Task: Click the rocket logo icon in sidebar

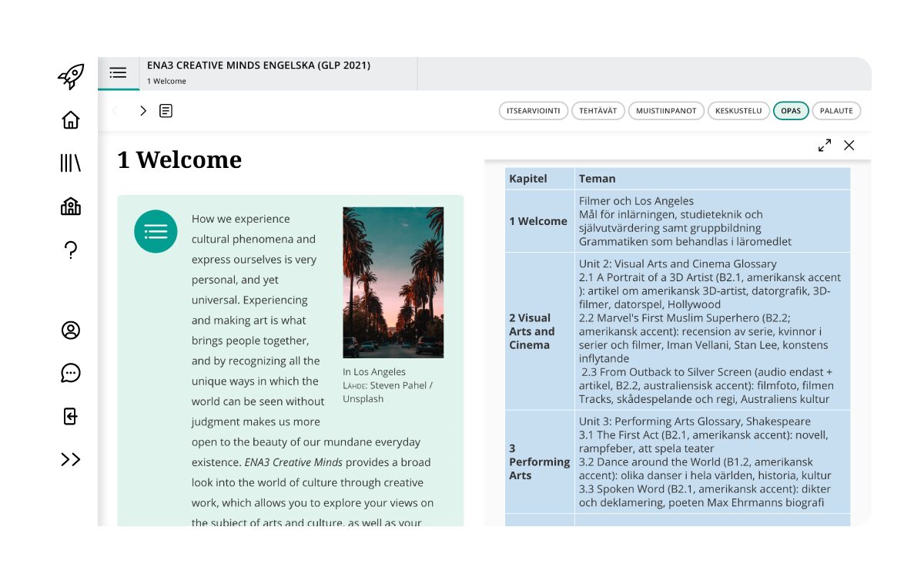Action: click(x=71, y=76)
